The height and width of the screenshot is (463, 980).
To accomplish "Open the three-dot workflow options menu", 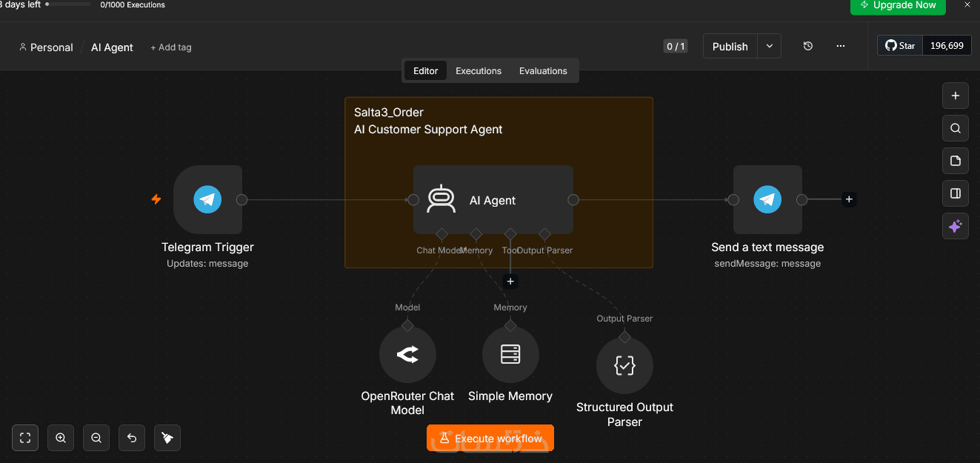I will (841, 46).
